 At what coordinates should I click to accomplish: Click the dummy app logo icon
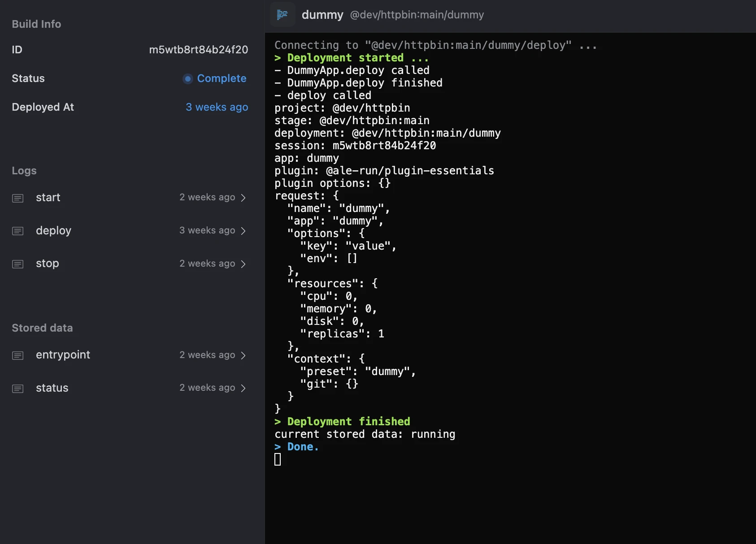click(282, 14)
